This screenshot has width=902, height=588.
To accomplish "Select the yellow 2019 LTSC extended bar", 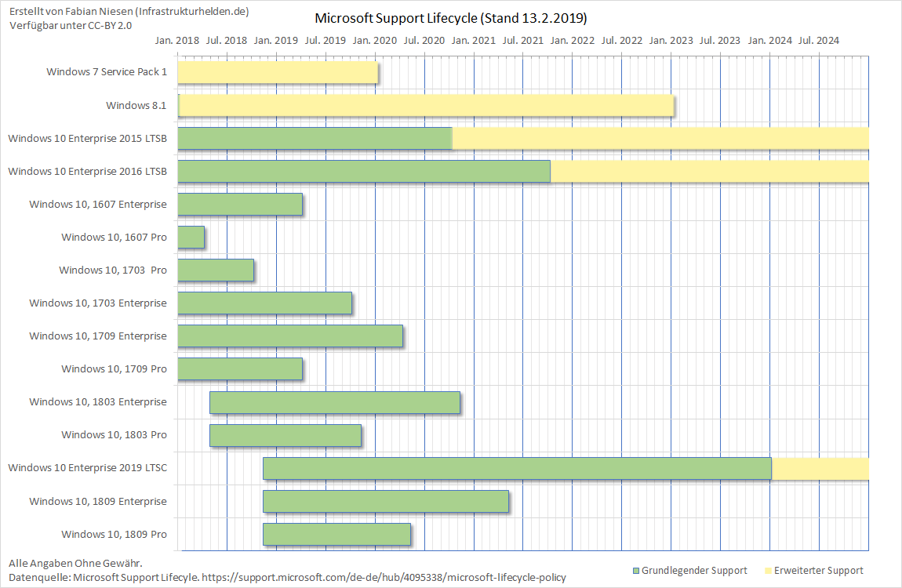I will (820, 469).
